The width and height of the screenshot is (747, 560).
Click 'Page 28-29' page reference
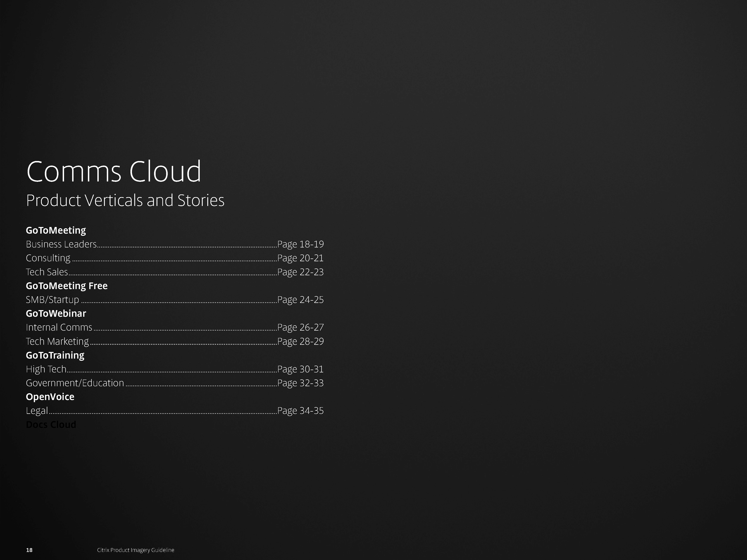(x=301, y=342)
